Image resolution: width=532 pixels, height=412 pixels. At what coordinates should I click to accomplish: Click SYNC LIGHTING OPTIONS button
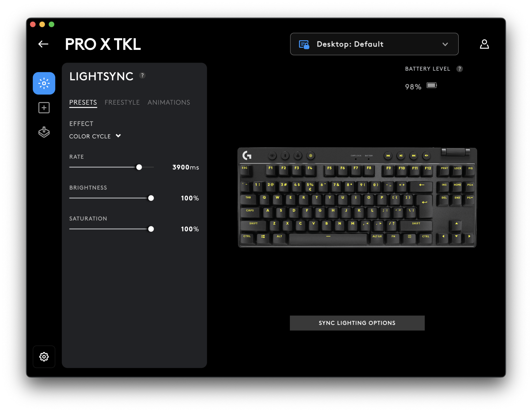pyautogui.click(x=357, y=323)
